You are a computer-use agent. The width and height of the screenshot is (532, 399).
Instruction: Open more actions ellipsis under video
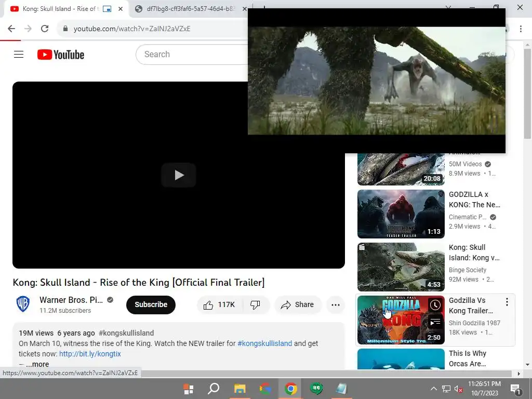(336, 304)
